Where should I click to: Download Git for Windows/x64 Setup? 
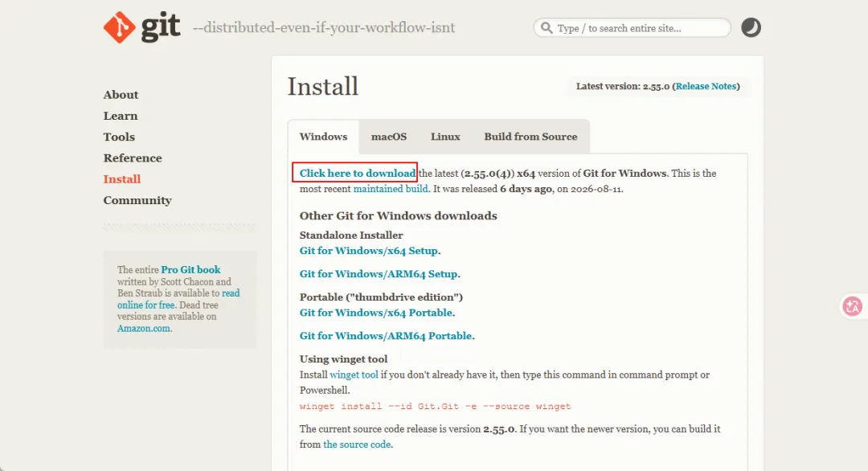tap(369, 251)
